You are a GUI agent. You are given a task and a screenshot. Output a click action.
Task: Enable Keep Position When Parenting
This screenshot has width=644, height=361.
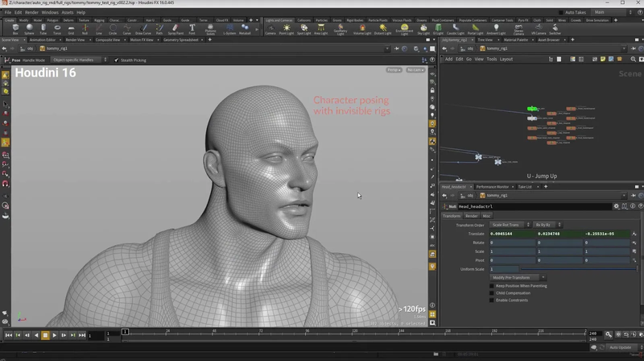click(x=492, y=285)
